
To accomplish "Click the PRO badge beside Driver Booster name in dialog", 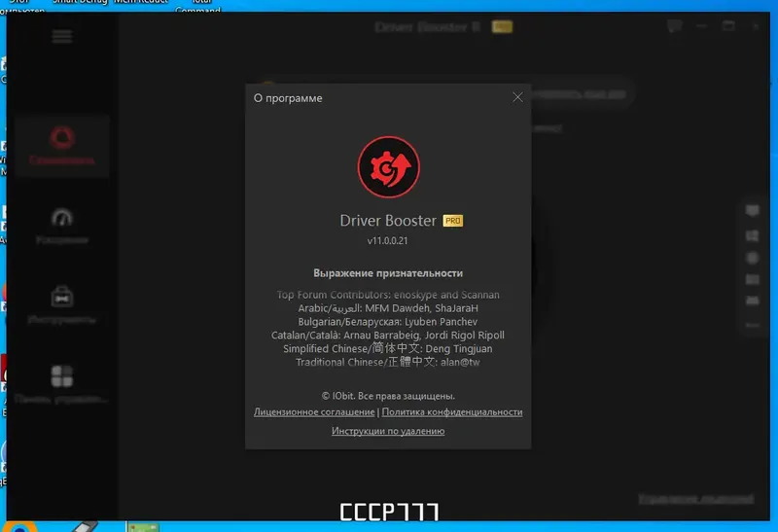I will coord(452,221).
